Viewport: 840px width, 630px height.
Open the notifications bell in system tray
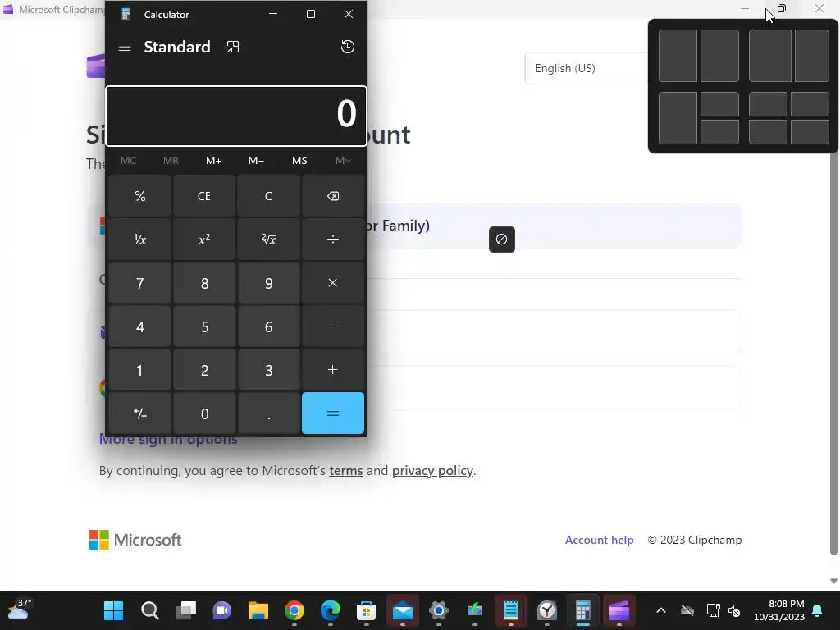pyautogui.click(x=818, y=610)
